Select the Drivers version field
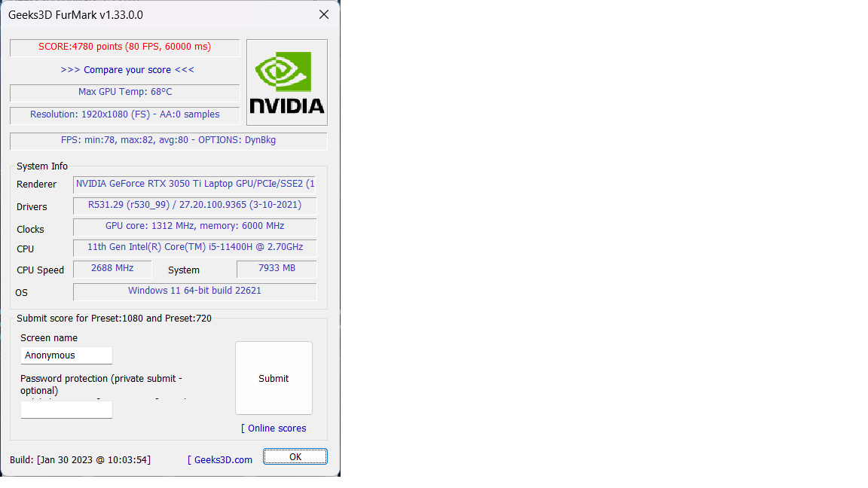868x488 pixels. click(x=194, y=206)
